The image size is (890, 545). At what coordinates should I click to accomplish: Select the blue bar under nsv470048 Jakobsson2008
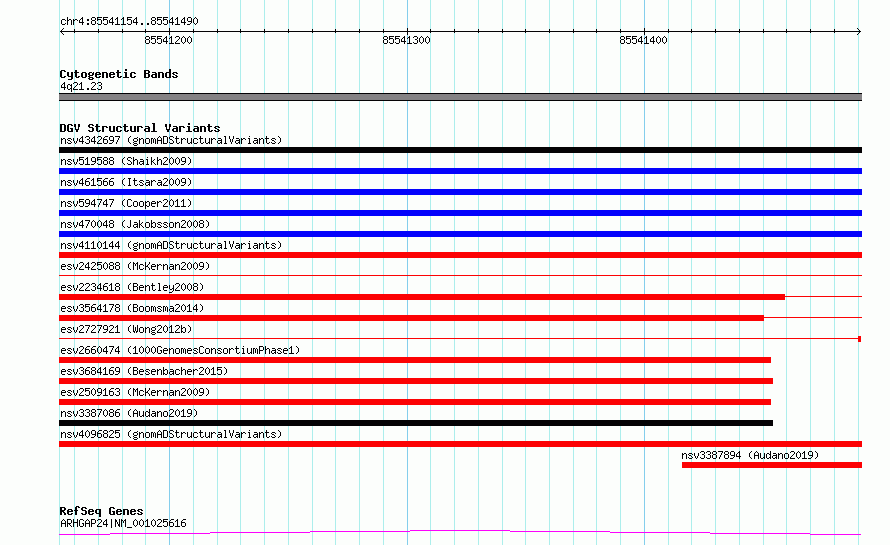460,234
